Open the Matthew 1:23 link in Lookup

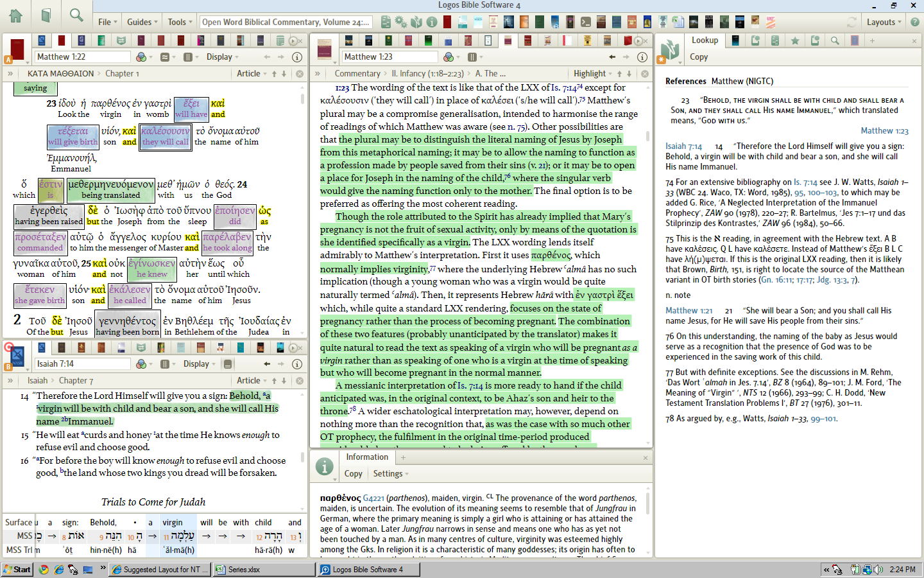(x=884, y=131)
